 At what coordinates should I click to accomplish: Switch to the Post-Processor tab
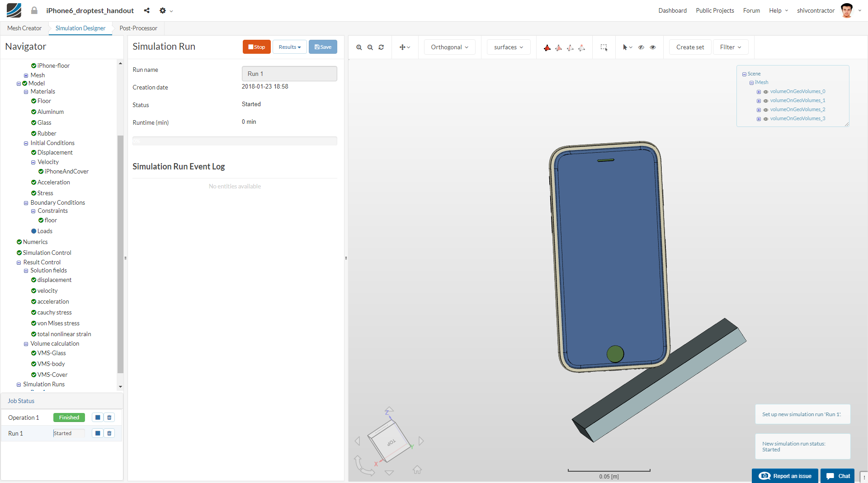click(138, 28)
